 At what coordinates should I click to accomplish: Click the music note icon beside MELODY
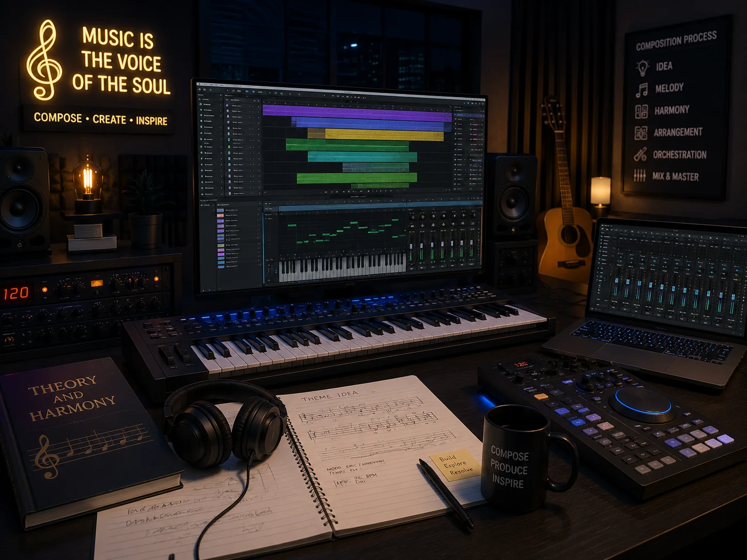[642, 90]
